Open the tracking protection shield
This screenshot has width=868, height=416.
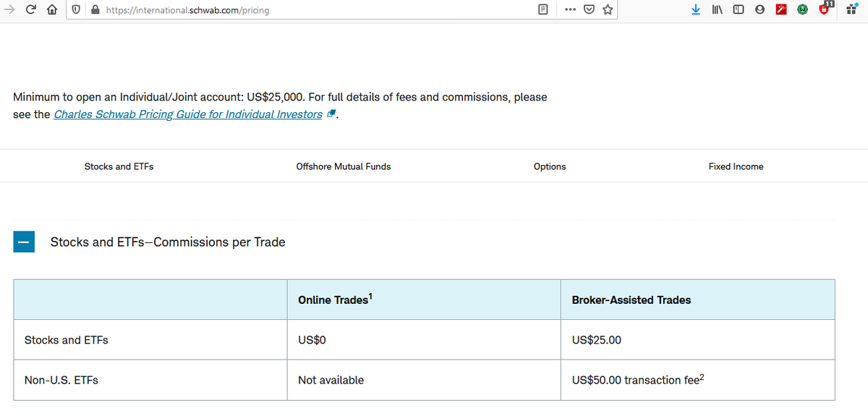pos(77,10)
